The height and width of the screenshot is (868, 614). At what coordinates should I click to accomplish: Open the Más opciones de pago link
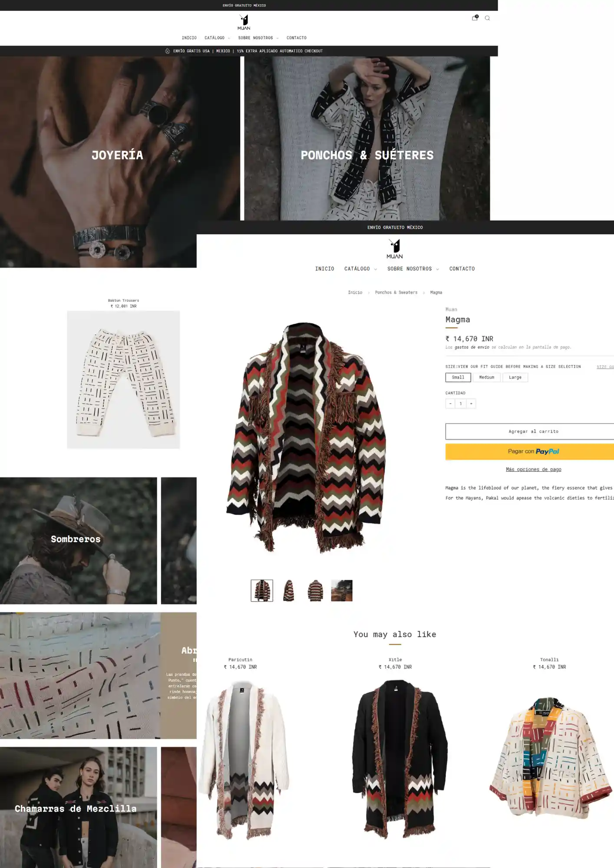[533, 470]
